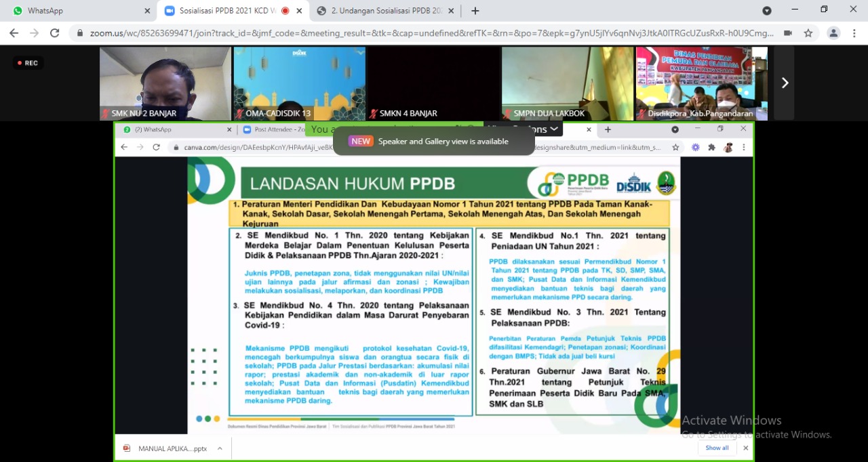Click the zoom.us address bar
The width and height of the screenshot is (868, 462).
[x=431, y=33]
